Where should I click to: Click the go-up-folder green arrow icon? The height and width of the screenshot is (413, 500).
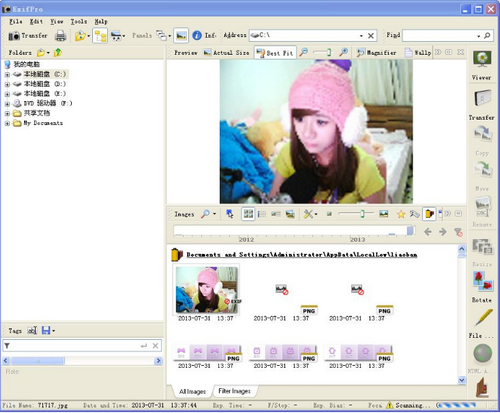[58, 52]
